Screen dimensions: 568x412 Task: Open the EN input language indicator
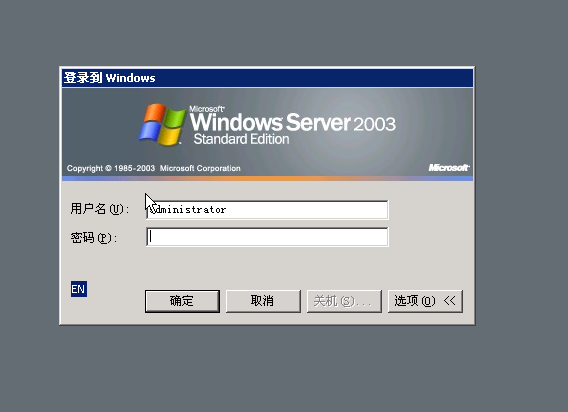79,289
